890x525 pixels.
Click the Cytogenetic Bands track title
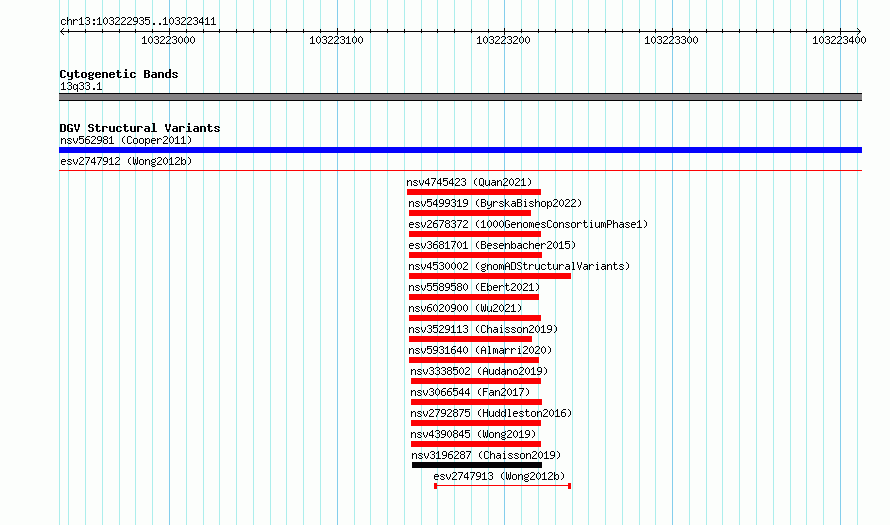119,74
